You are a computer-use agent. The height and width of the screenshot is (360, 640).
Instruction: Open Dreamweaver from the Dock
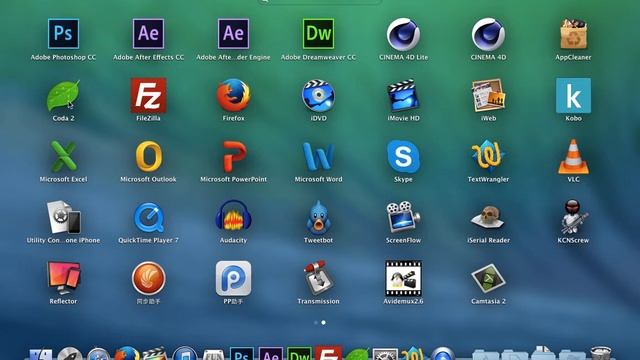(300, 353)
